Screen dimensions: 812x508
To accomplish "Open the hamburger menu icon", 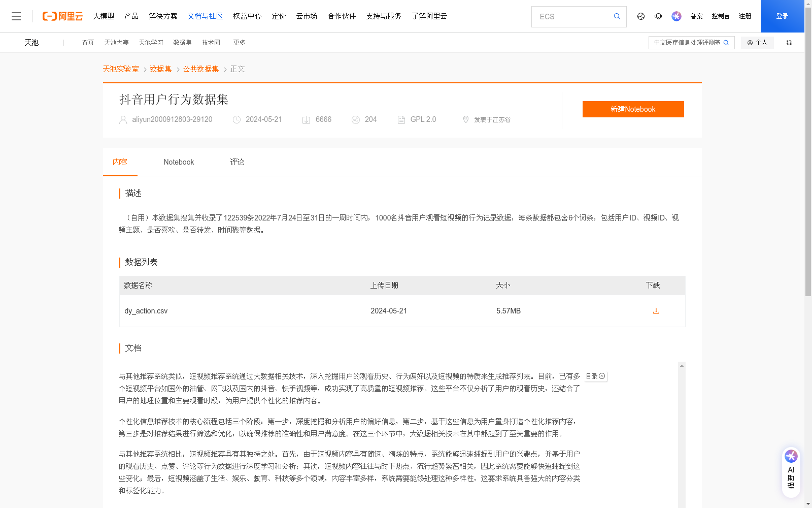I will (x=16, y=16).
